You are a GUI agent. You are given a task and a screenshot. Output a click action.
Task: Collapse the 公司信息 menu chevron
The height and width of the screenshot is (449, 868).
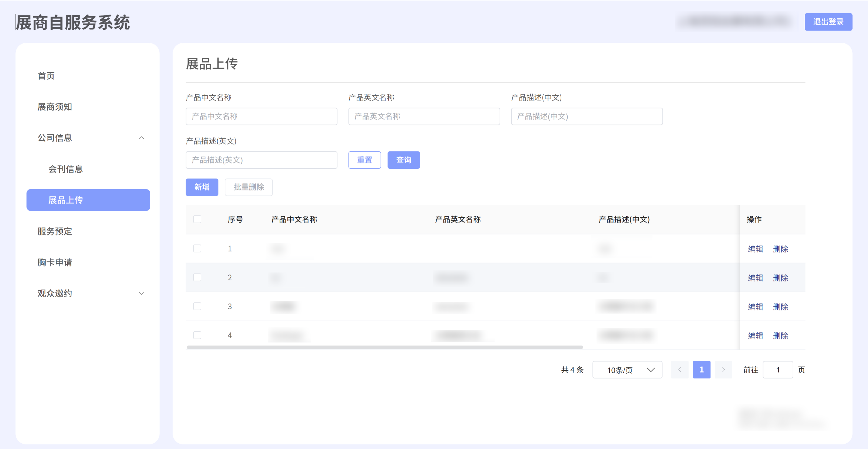pyautogui.click(x=141, y=138)
